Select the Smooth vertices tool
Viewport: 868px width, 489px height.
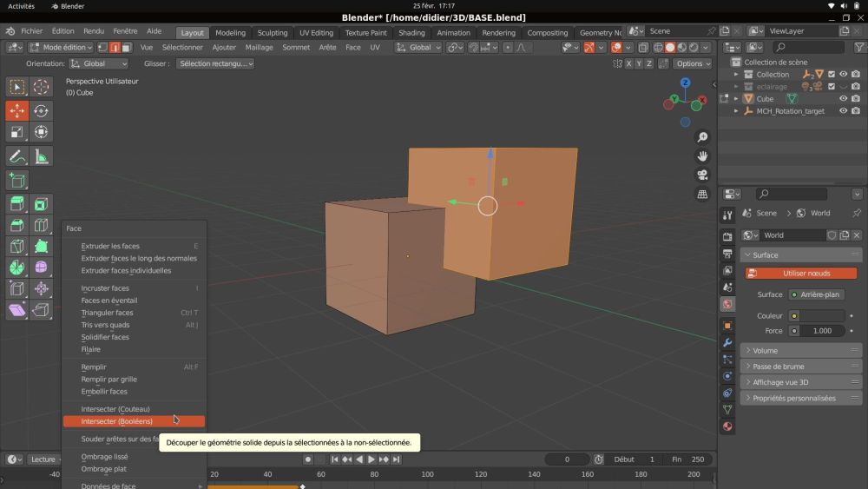41,268
